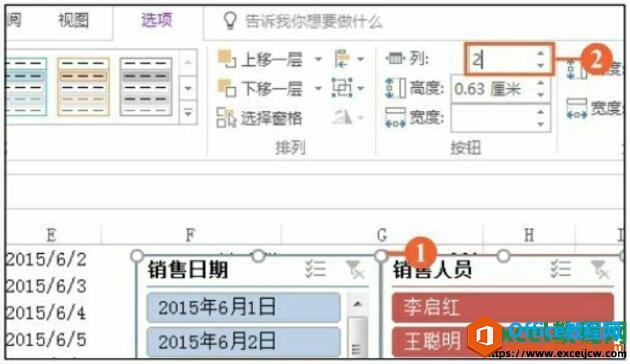The width and height of the screenshot is (630, 364).
Task: Toggle multi-select in 销售人员 slicer
Action: (x=560, y=269)
